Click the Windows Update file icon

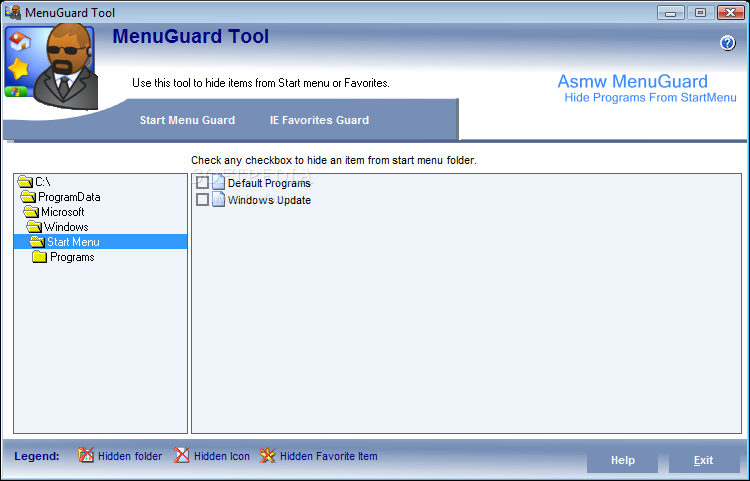(218, 199)
